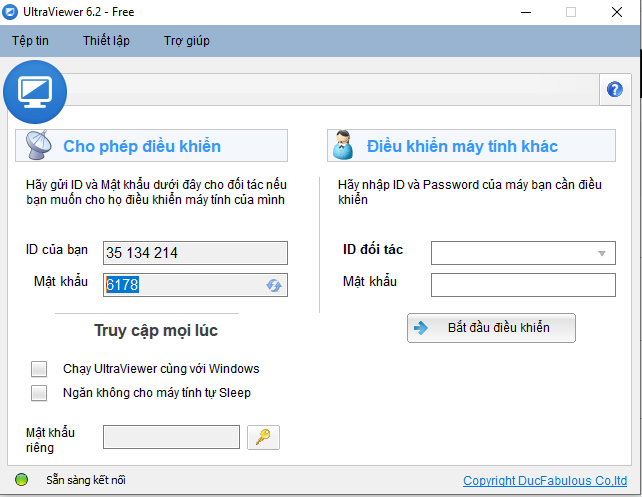Click the Cho phép điều khiển header

(x=151, y=146)
